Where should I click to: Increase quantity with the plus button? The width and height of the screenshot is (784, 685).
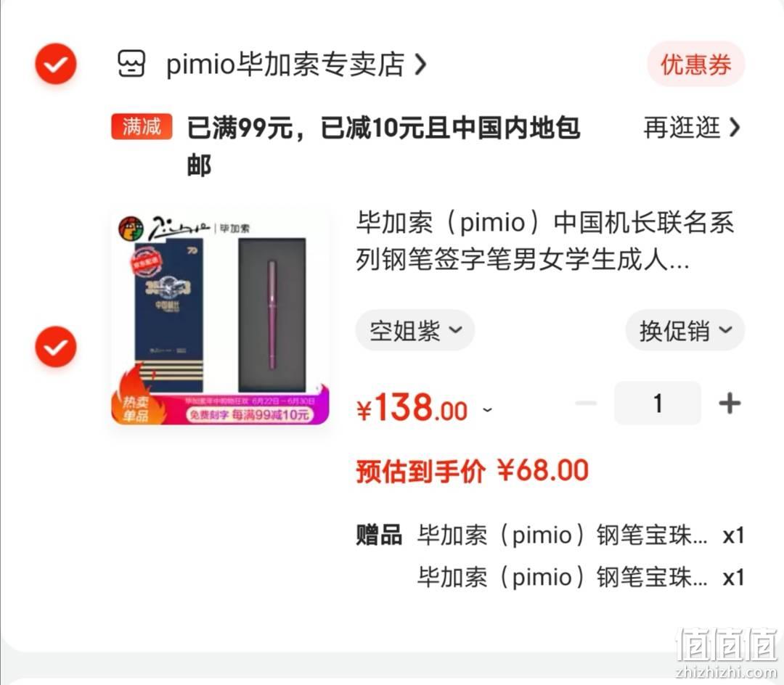coord(730,403)
